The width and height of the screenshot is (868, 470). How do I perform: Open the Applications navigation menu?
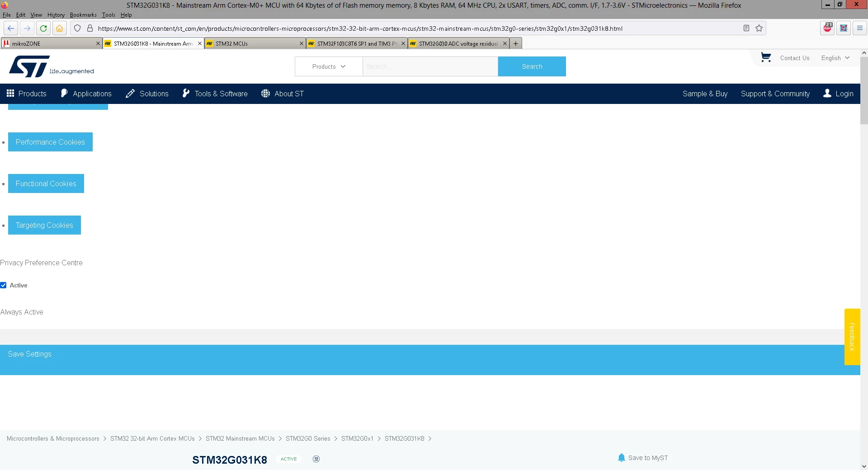[x=86, y=94]
